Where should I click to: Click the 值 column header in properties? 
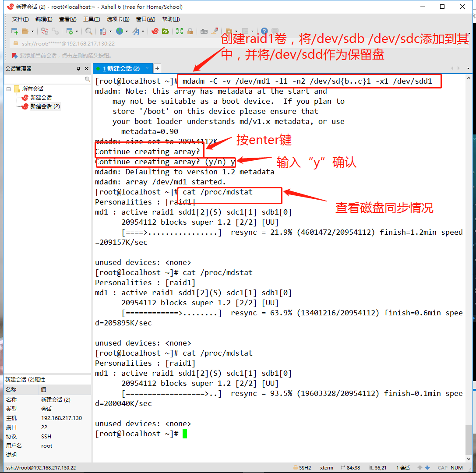click(x=65, y=389)
